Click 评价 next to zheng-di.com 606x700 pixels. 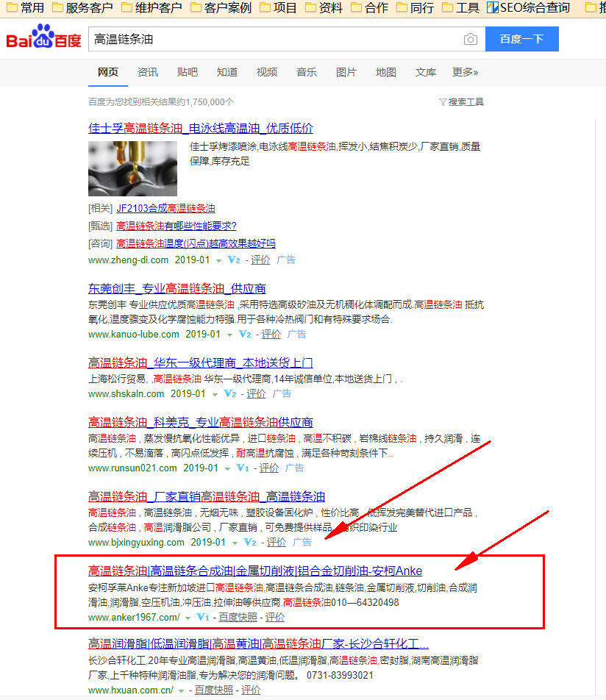click(260, 260)
